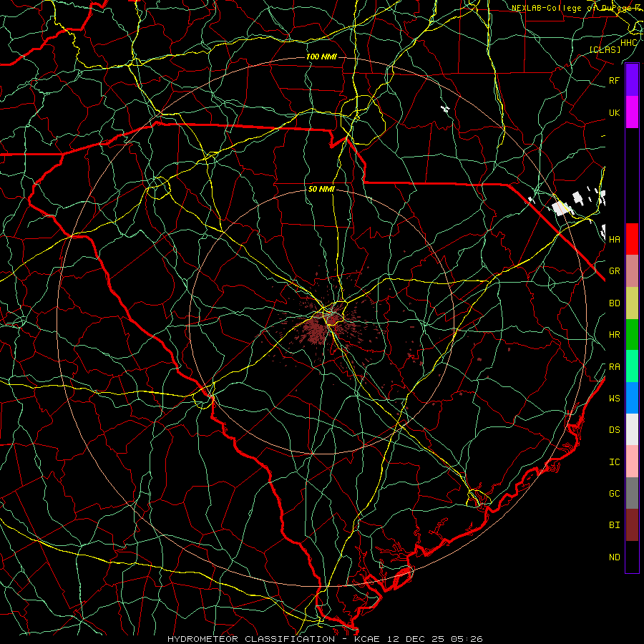Select the GR dusty pink legend swatch
This screenshot has width=644, height=644.
632,271
